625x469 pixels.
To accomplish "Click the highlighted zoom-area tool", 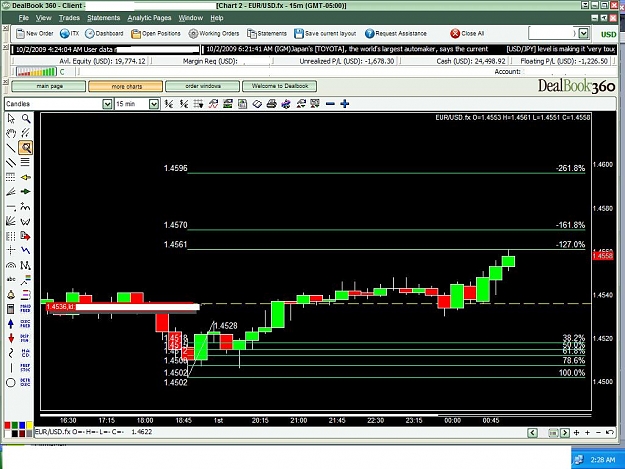I will point(26,147).
